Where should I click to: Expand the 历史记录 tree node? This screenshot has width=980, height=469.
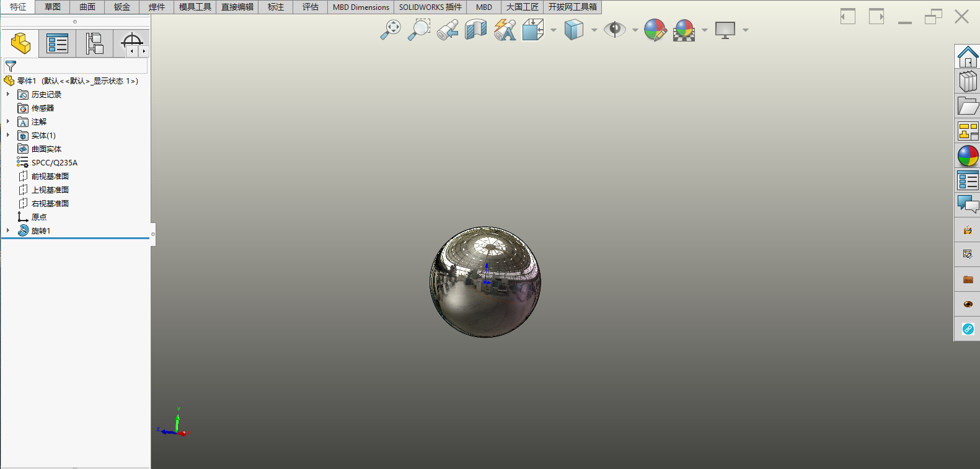point(8,94)
